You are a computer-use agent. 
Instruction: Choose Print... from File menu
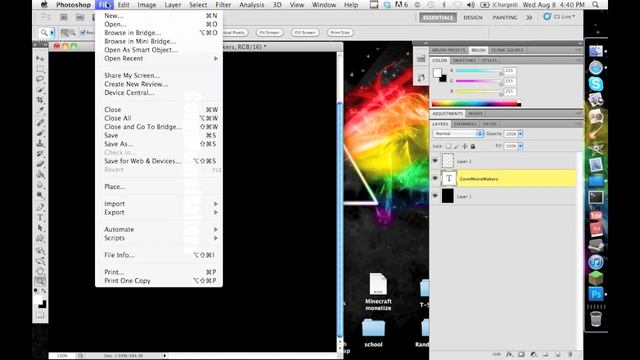159,272
